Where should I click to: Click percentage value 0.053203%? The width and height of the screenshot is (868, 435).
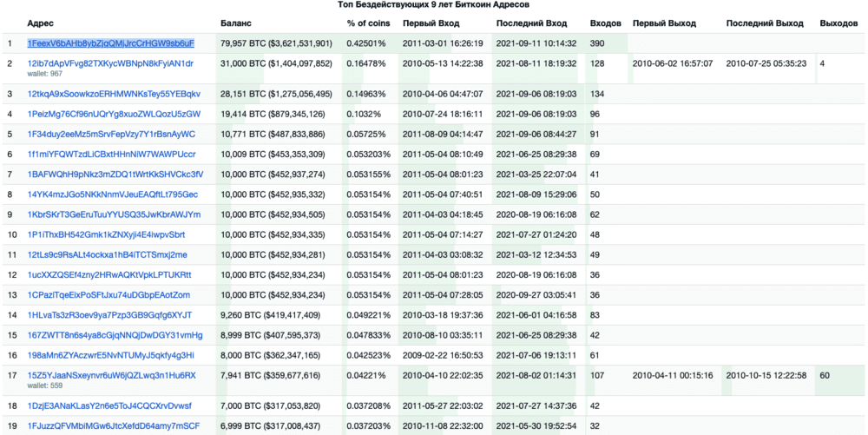(x=369, y=155)
